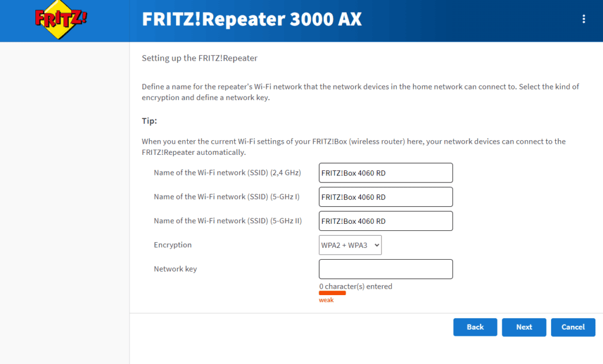Click the FRITZ!Repeater 3000 AX title
This screenshot has height=364, width=603.
click(x=251, y=19)
